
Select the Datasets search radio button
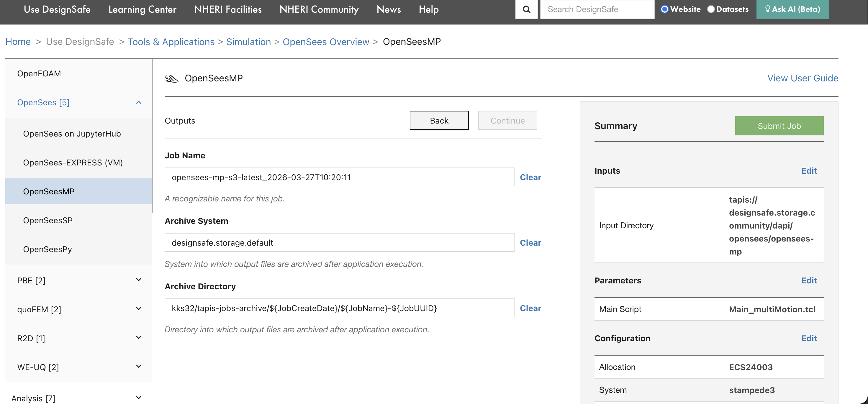coord(711,9)
